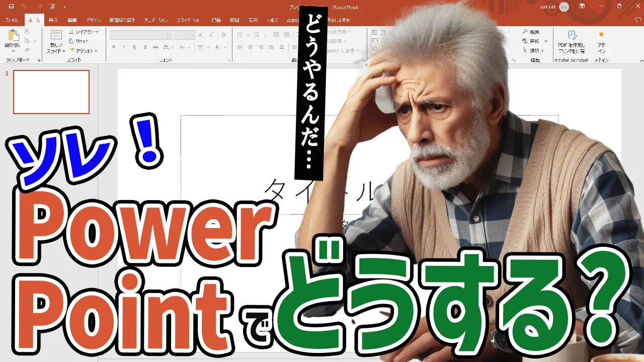644x362 pixels.
Task: Toggle Bold formatting
Action: tap(114, 47)
